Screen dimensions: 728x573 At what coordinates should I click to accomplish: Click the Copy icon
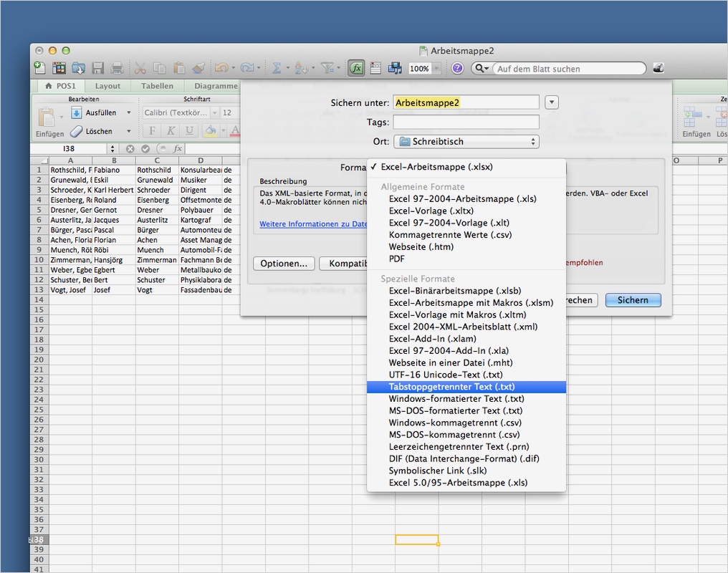158,68
